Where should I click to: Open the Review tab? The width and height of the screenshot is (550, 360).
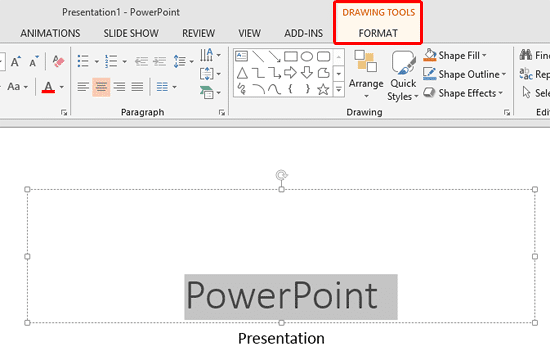pos(199,33)
